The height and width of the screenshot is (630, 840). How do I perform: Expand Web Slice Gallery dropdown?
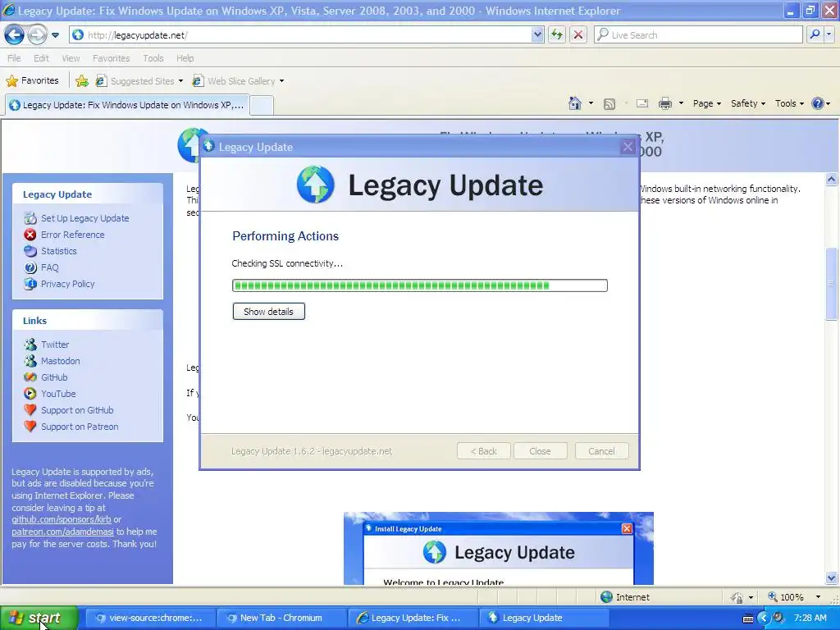tap(282, 81)
